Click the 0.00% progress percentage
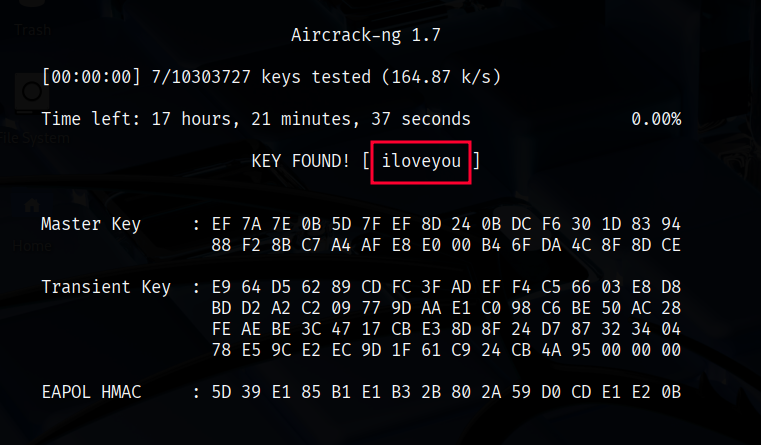Image resolution: width=761 pixels, height=445 pixels. pyautogui.click(x=655, y=120)
